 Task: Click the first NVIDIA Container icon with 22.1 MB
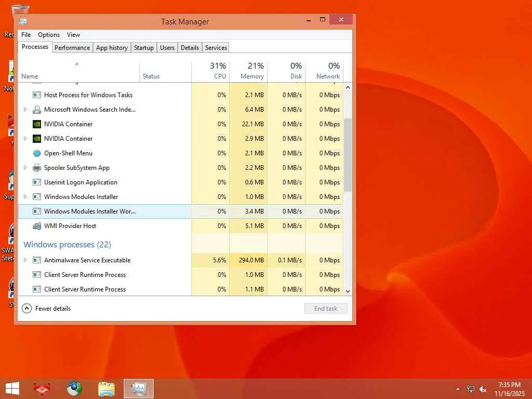point(37,124)
